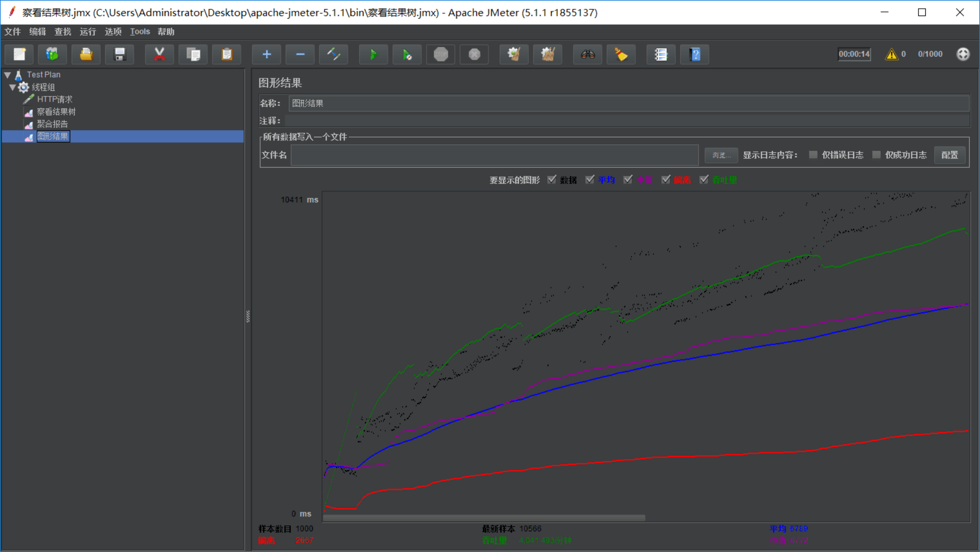The height and width of the screenshot is (552, 980).
Task: Click the 配置 button
Action: point(949,155)
